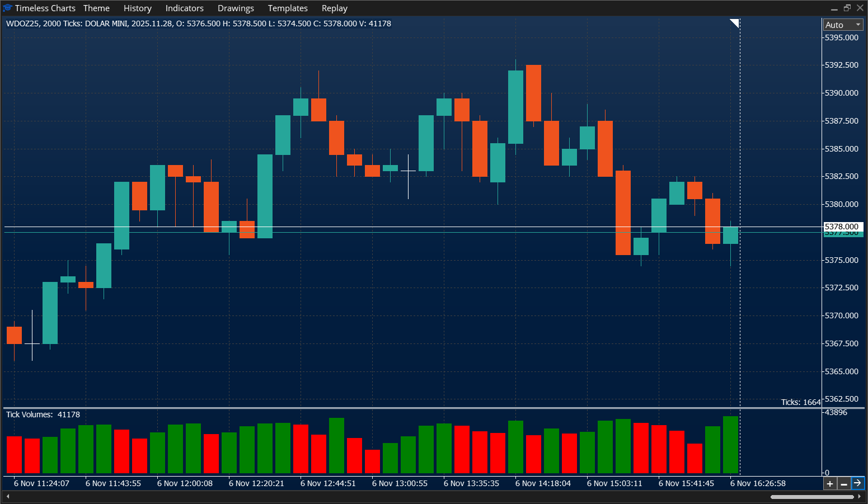The image size is (868, 504).
Task: Click the left chart-scroll arrow at bottom left
Action: 7,496
